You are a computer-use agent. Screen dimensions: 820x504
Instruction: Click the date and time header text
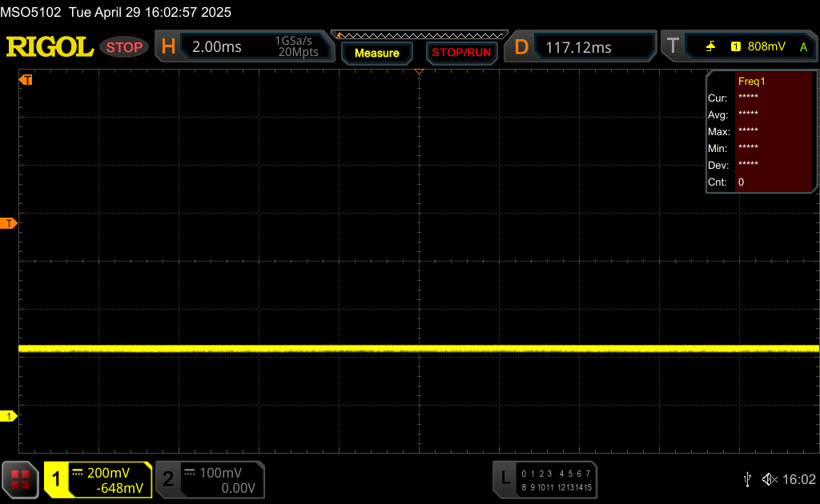pyautogui.click(x=150, y=12)
